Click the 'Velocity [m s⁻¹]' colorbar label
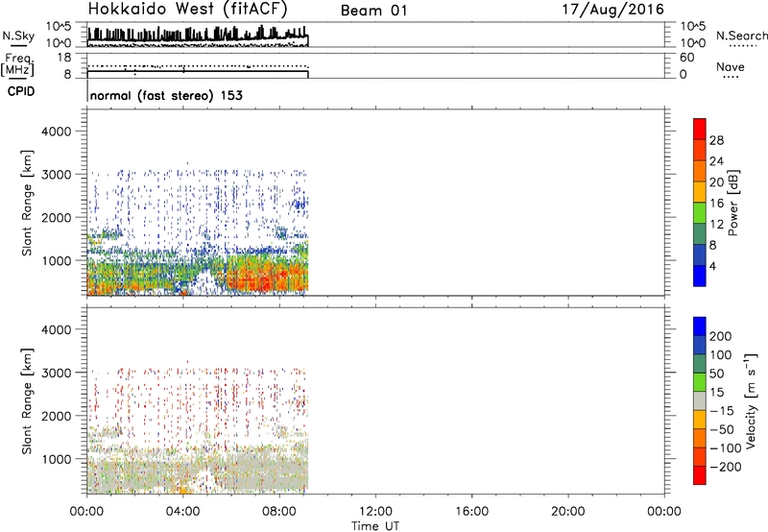 click(750, 400)
